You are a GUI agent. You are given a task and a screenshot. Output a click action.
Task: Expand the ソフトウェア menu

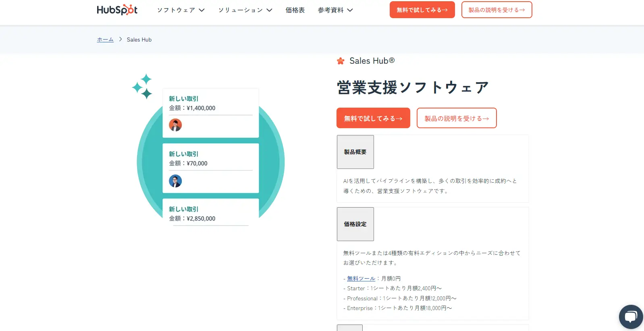[x=181, y=10]
